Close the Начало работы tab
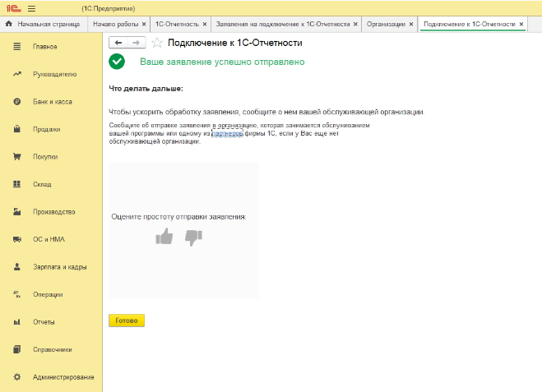542x392 pixels. [144, 24]
